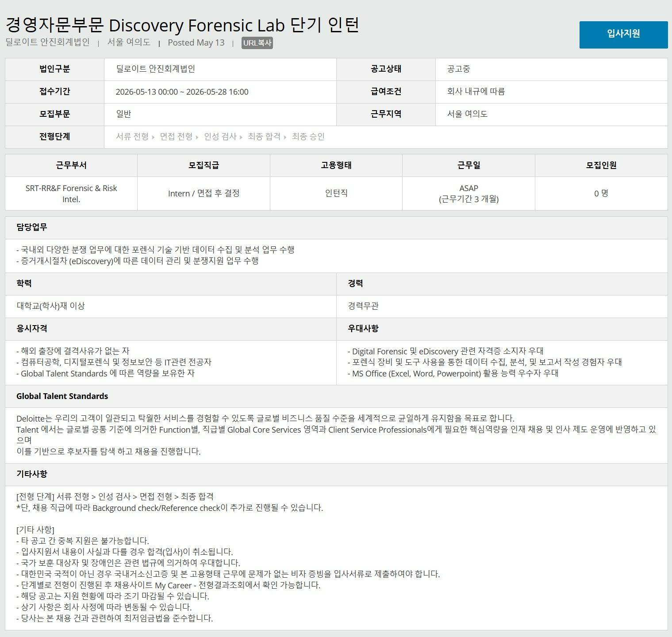
Task: Click the Intern / 면접 후 결정 cell
Action: point(204,194)
